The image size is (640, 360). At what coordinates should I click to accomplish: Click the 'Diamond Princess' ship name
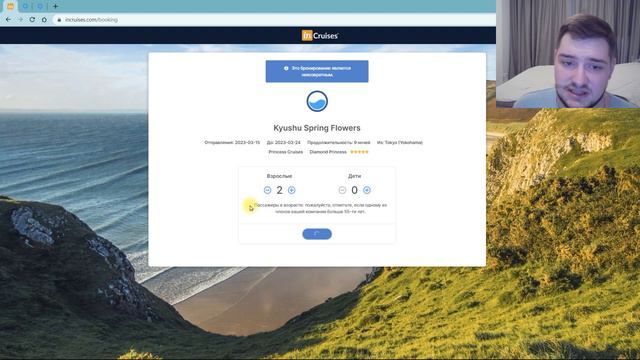[x=328, y=152]
